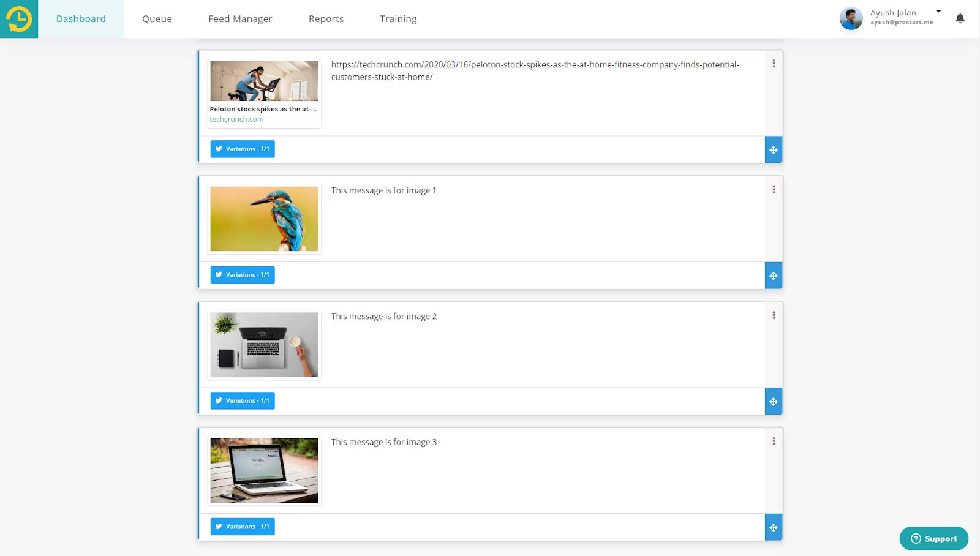Click the move handle on image 1 post
The image size is (980, 556).
coord(774,276)
